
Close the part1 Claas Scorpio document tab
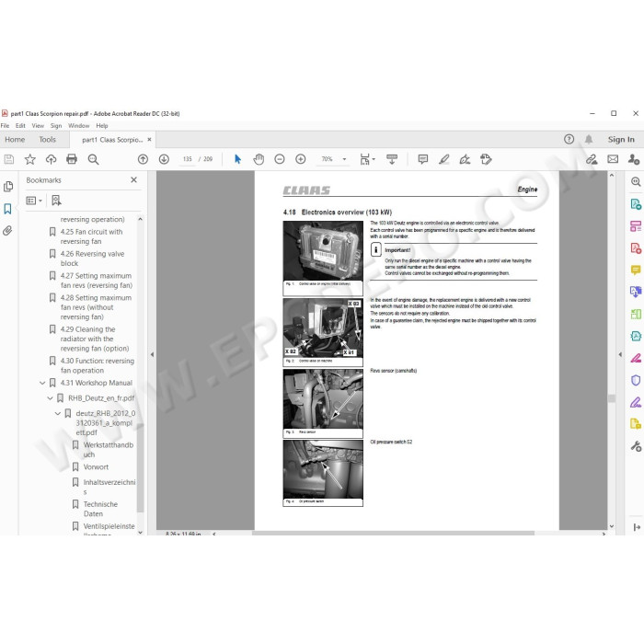coord(149,140)
